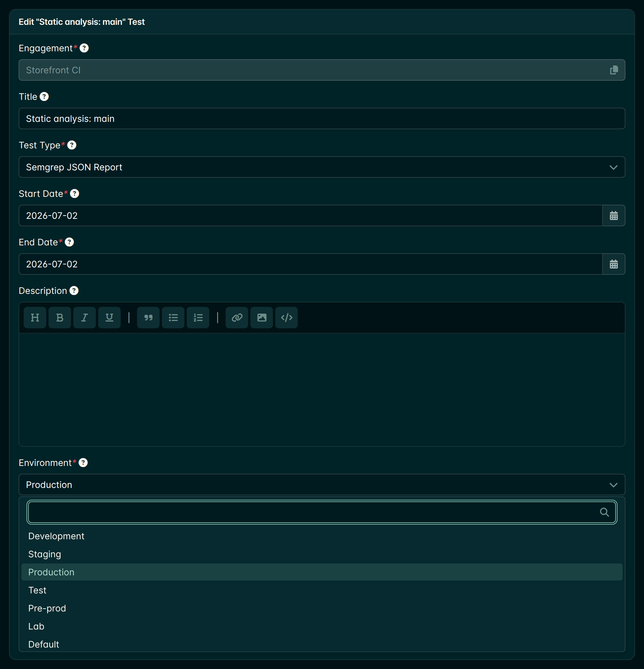Click the Start Date text field
Image resolution: width=644 pixels, height=669 pixels.
(310, 215)
